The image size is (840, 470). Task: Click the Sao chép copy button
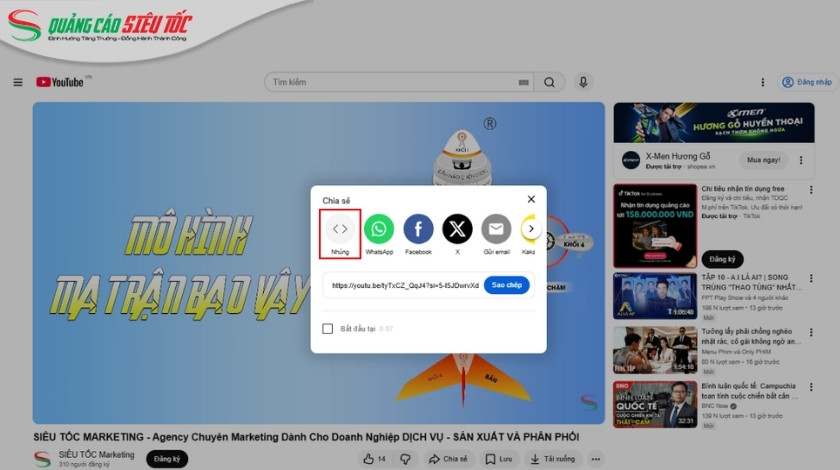[506, 285]
